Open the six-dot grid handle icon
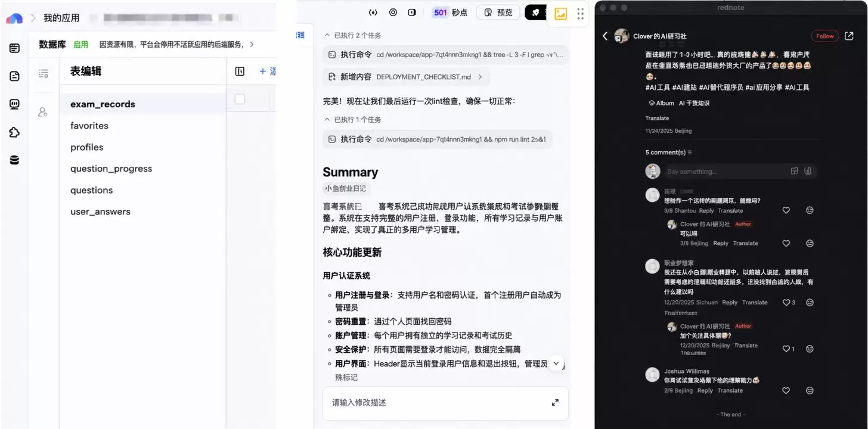 pos(581,14)
